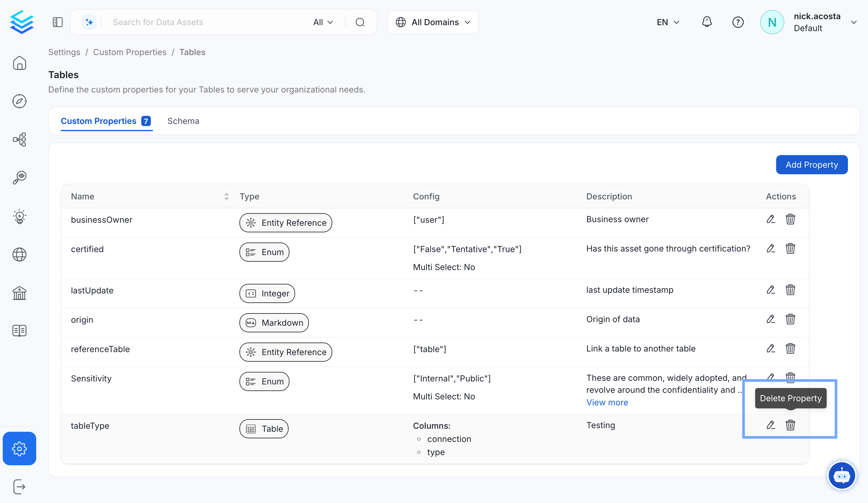868x503 pixels.
Task: Expand the All search filter dropdown
Action: pos(323,22)
